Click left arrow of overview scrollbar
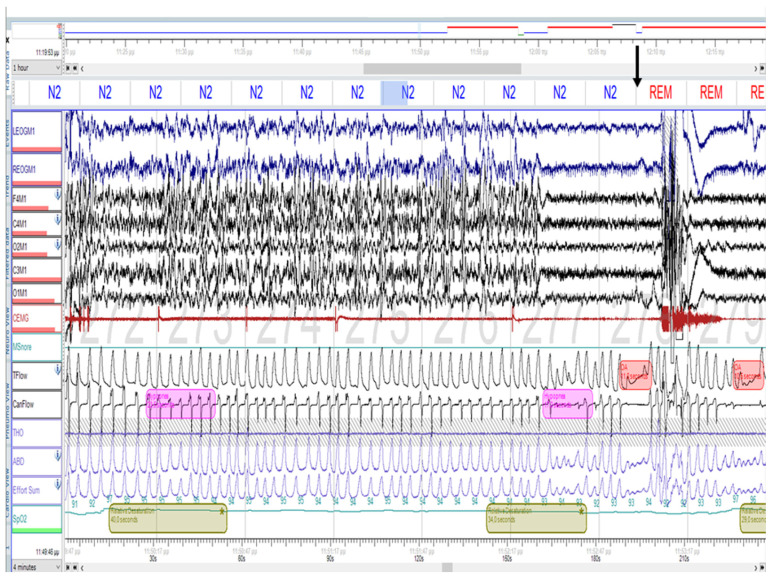 coord(82,68)
